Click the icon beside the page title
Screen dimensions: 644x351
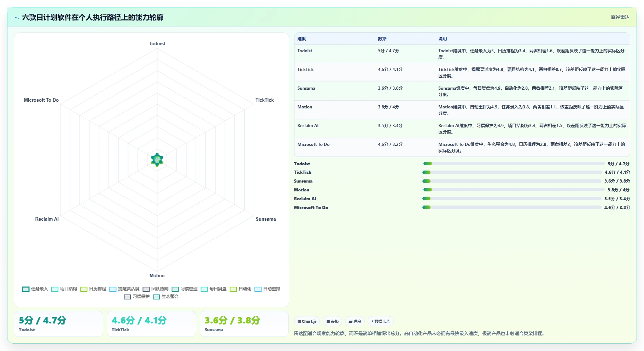[x=17, y=17]
